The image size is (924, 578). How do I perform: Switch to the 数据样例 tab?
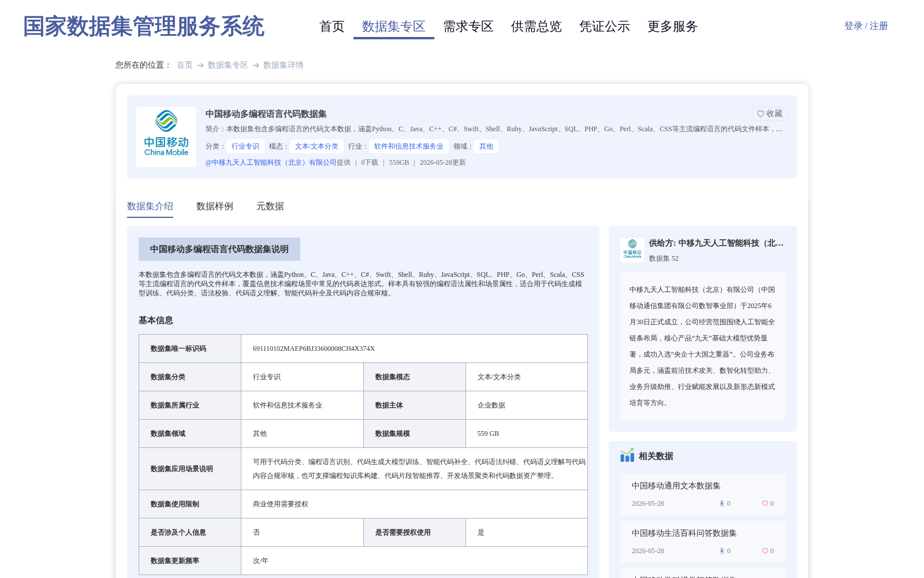pos(215,206)
